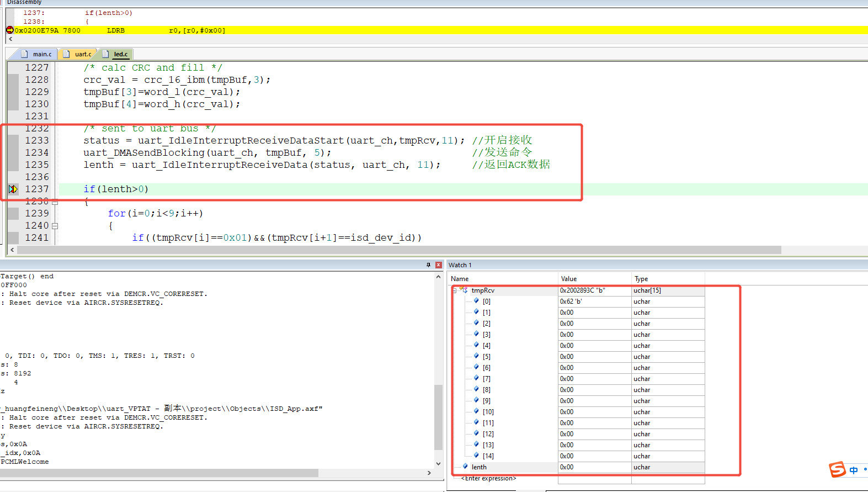Viewport: 868px width, 492px height.
Task: Click the code editor horizontal scrollbar
Action: click(x=399, y=250)
